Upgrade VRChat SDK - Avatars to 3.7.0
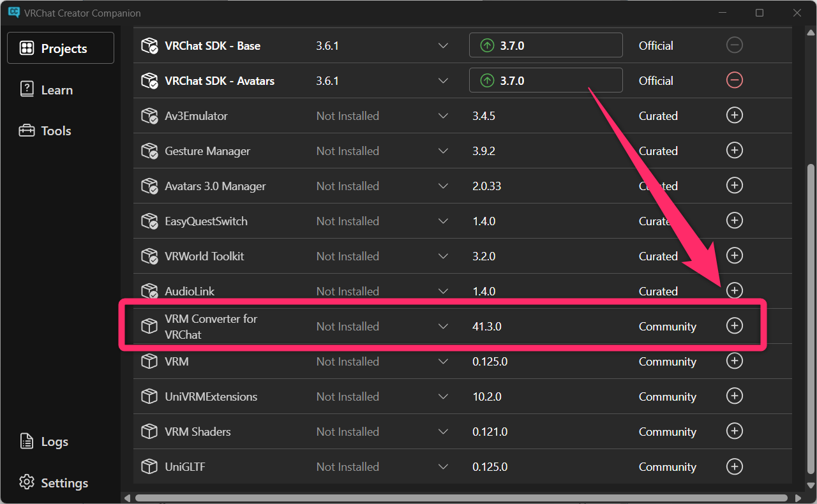817x504 pixels. pos(546,80)
